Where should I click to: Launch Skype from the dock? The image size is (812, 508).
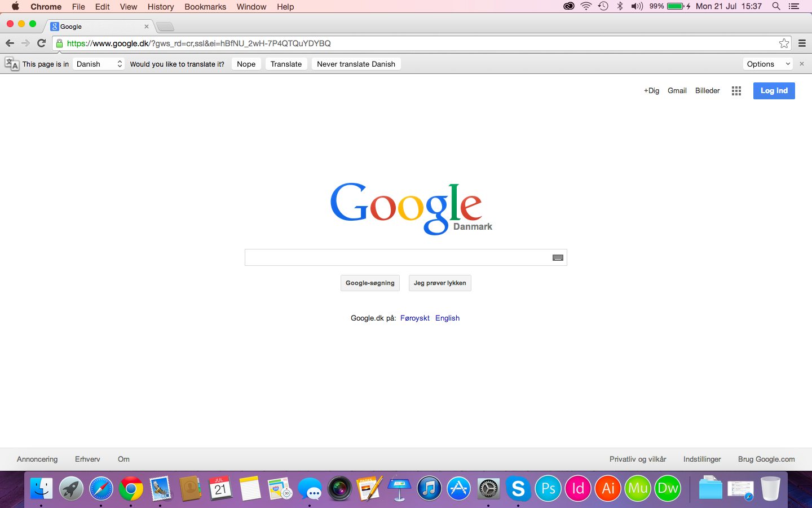pos(518,489)
